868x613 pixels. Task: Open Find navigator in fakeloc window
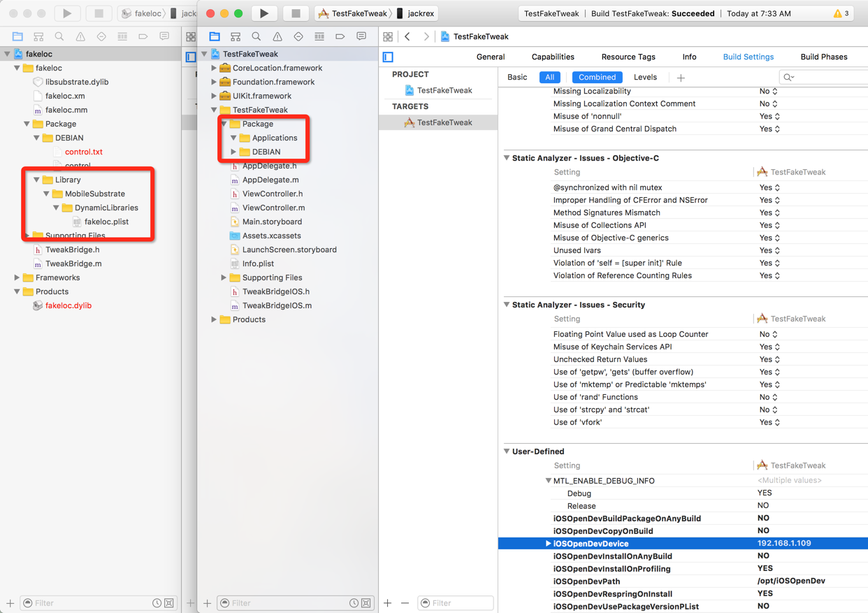tap(59, 36)
